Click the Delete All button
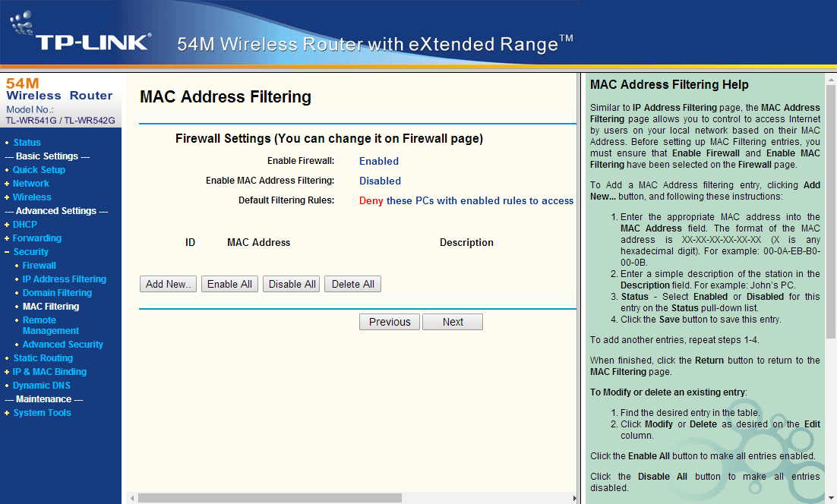837x504 pixels. tap(353, 285)
